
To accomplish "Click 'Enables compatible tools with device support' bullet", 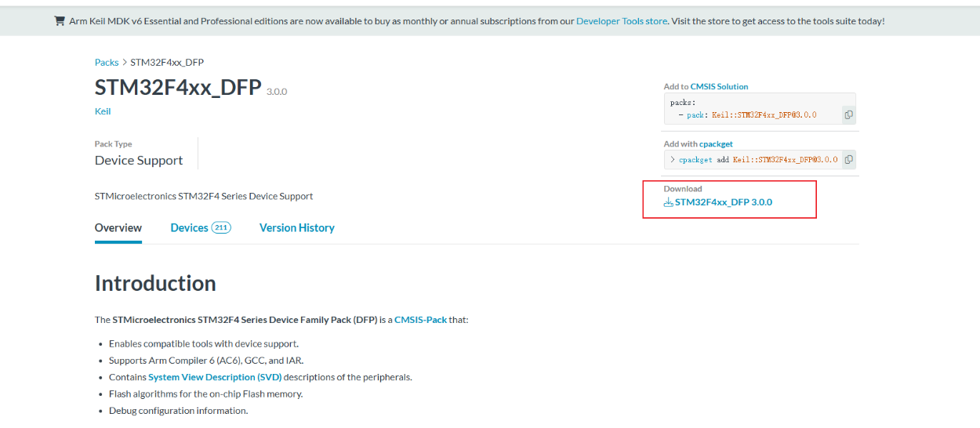I will [204, 343].
